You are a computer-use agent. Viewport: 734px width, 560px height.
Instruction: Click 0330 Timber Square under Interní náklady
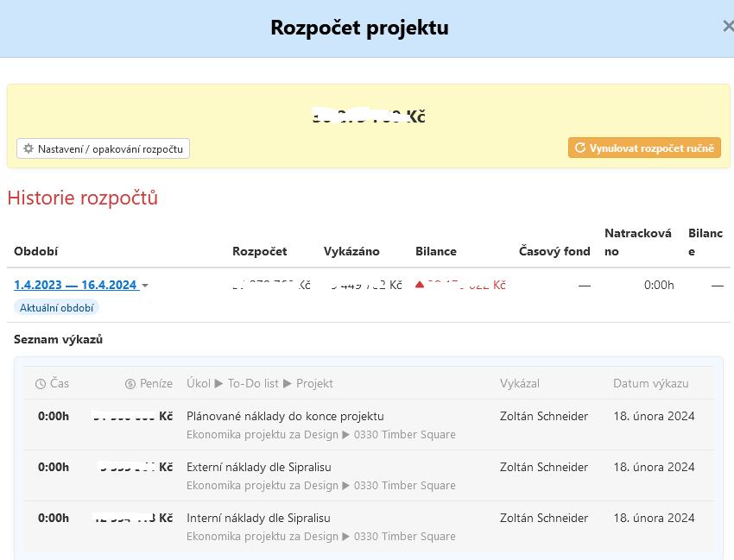coord(404,537)
